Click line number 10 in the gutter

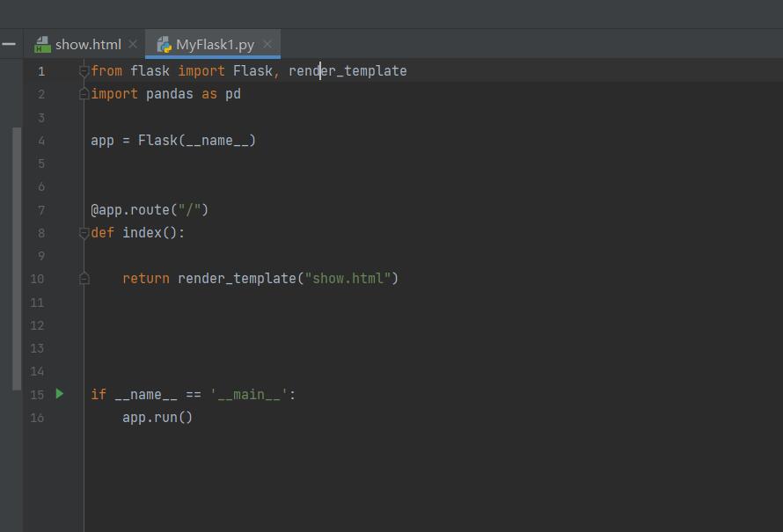pyautogui.click(x=37, y=279)
